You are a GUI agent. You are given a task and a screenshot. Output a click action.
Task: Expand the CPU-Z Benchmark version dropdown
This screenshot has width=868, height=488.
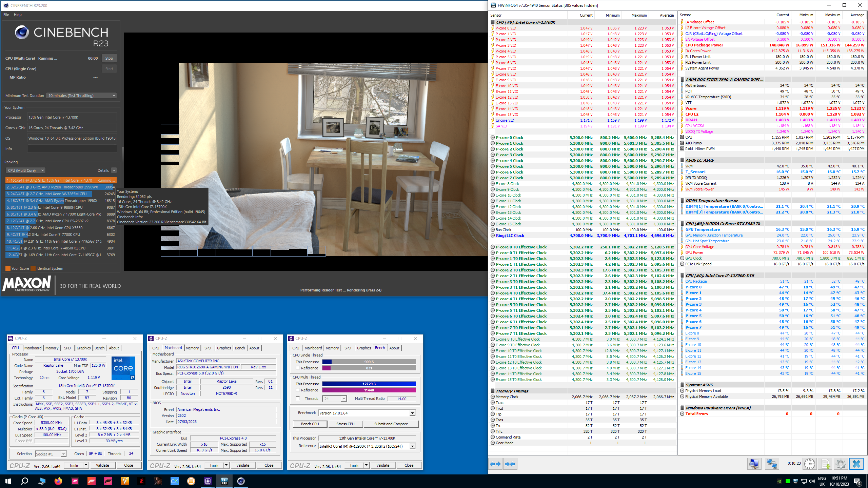412,413
